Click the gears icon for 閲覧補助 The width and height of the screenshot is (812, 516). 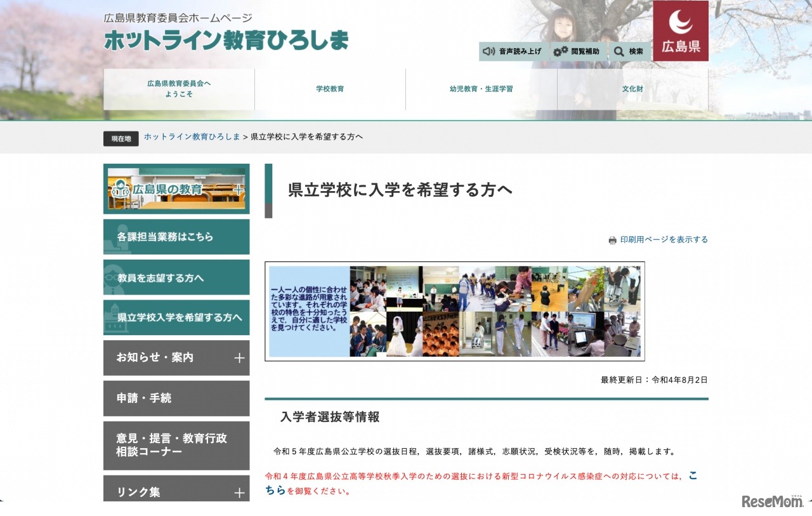point(560,51)
